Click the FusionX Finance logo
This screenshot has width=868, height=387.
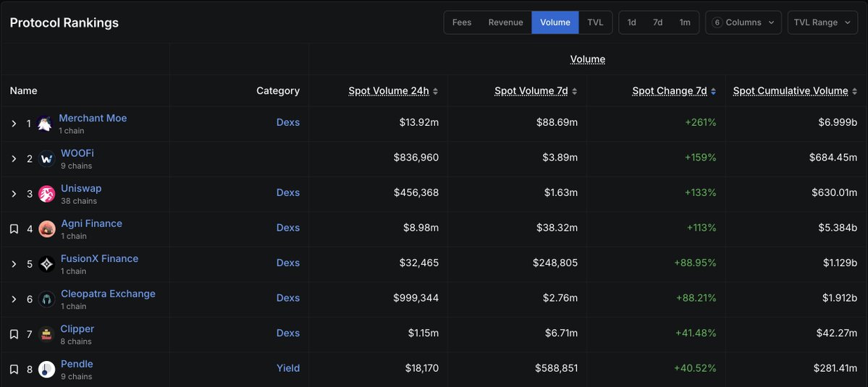[46, 264]
